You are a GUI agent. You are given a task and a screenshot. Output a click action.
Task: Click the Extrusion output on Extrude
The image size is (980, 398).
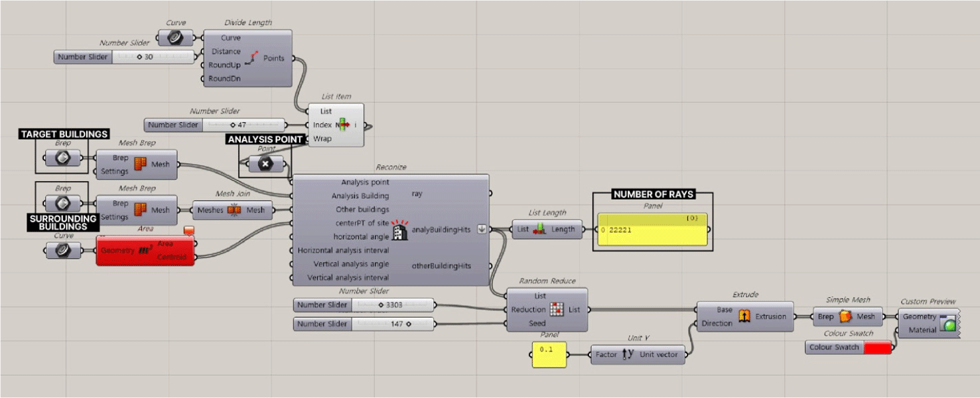pos(770,316)
